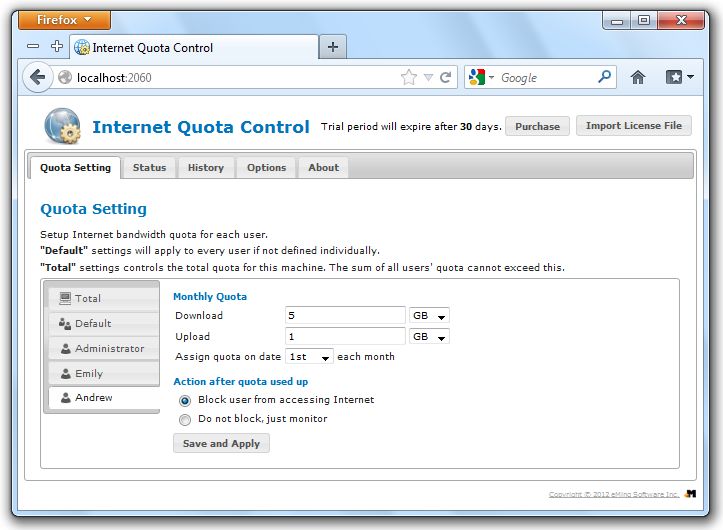Click the copyright eMing Software link
Image resolution: width=723 pixels, height=530 pixels.
tap(614, 494)
